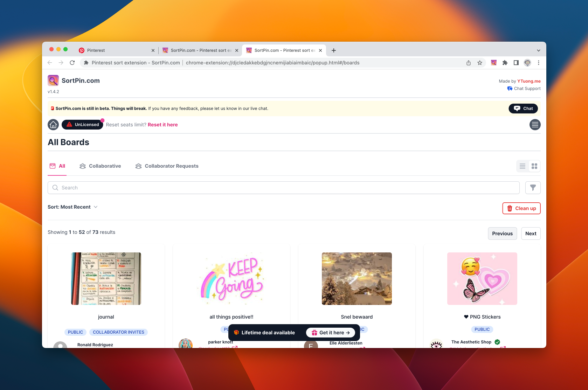Click the "Showing 1 to 52 of 73 results" text
588x390 pixels.
pos(81,232)
